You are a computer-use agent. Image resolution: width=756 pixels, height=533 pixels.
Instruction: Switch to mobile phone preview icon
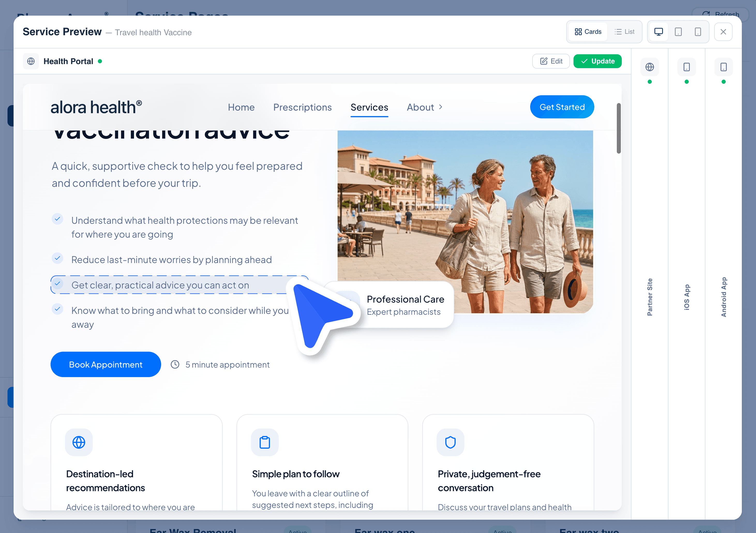[698, 32]
